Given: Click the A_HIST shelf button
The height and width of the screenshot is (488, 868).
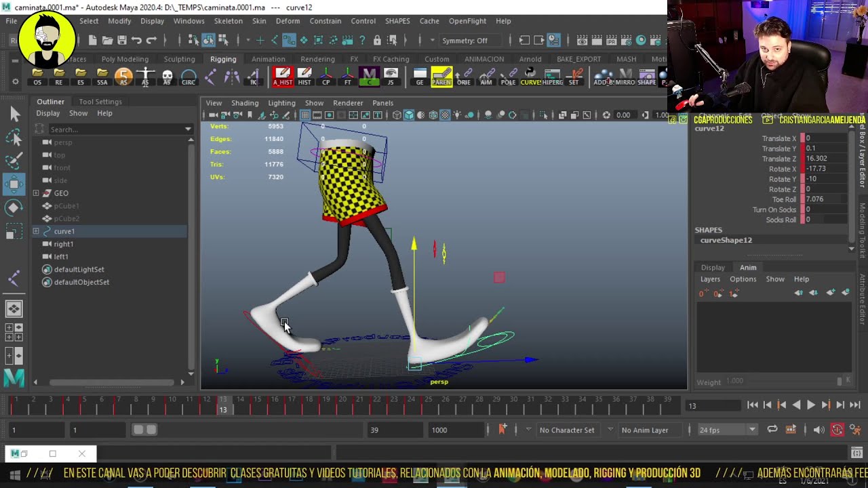Looking at the screenshot, I should tap(283, 77).
